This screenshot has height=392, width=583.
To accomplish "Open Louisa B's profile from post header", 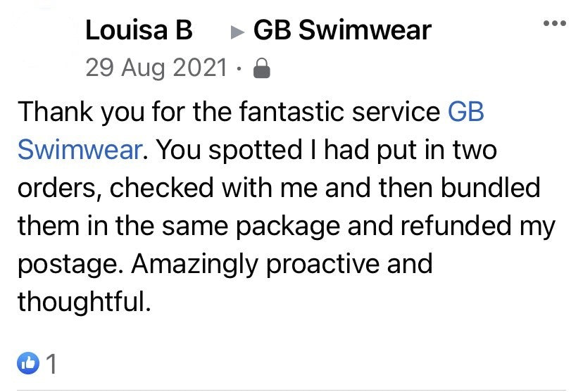I will coord(138,31).
